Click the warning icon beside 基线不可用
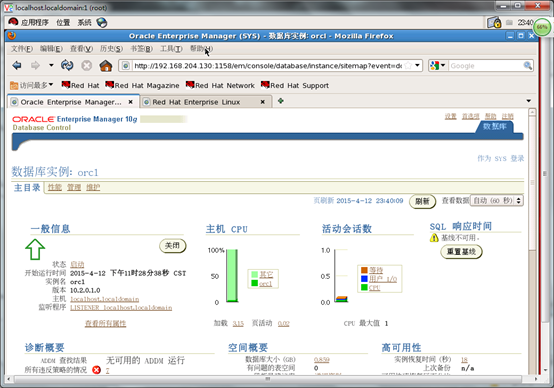554x388 pixels. point(434,238)
